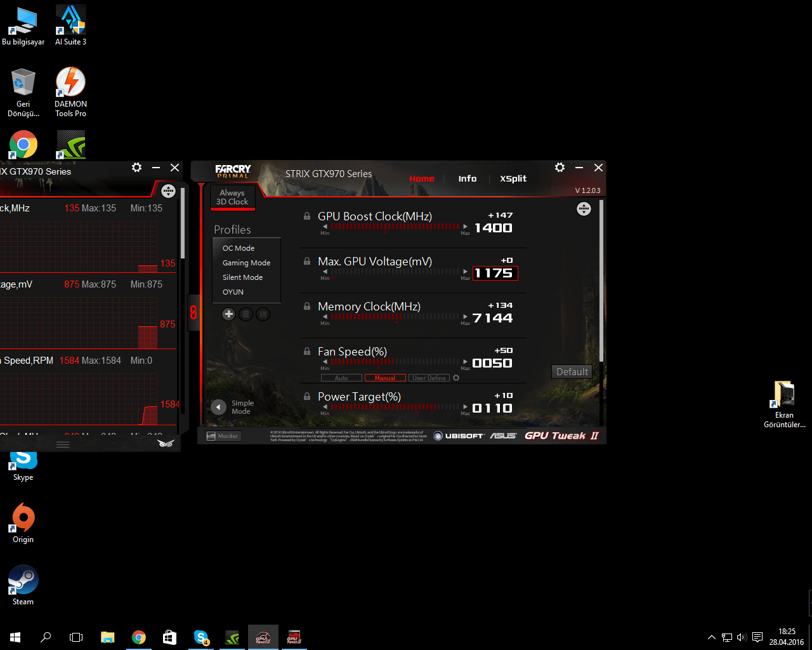The height and width of the screenshot is (650, 812).
Task: Select the DAEMON Tools Pro desktop icon
Action: 70,93
